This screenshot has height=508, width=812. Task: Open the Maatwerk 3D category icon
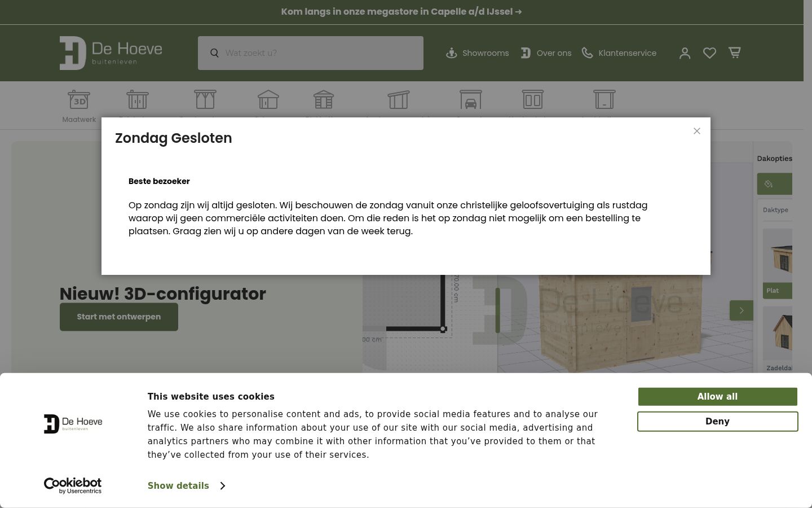pyautogui.click(x=79, y=99)
